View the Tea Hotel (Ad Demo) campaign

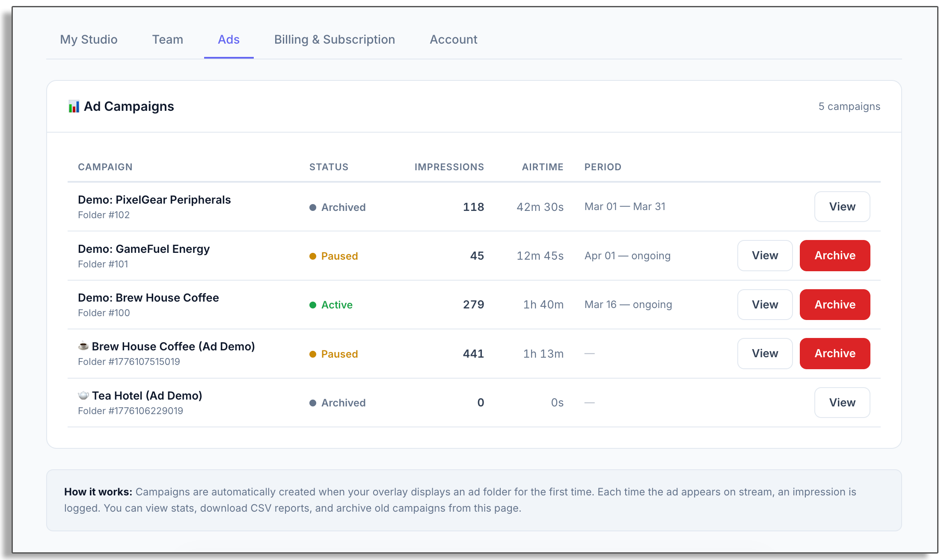pyautogui.click(x=842, y=402)
